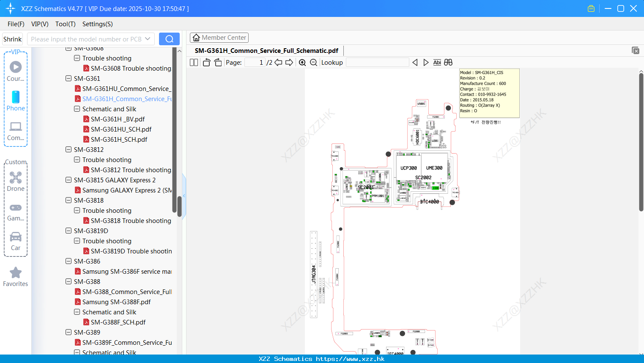This screenshot has width=644, height=363.
Task: Open Samsung SM-G388F.pdf file
Action: 112,302
